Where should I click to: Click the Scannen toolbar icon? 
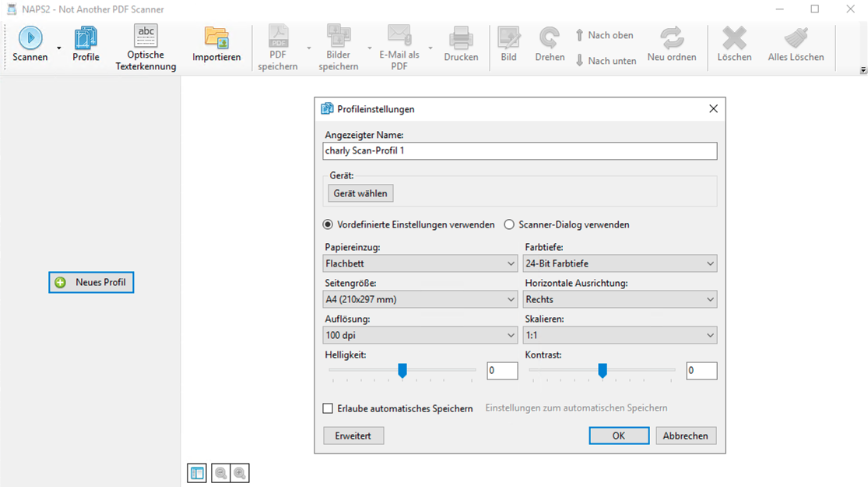(30, 38)
